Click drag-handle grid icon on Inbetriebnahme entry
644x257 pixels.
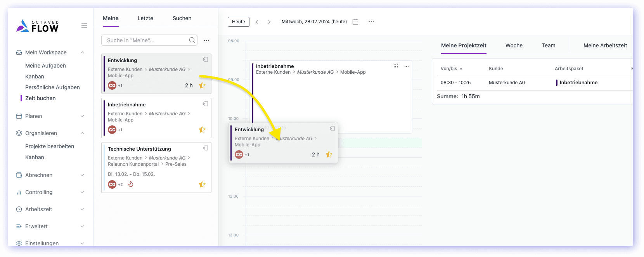[396, 66]
